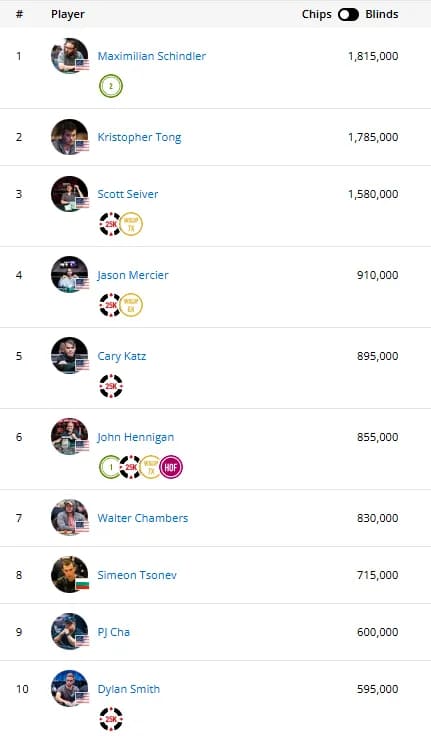Image resolution: width=431 pixels, height=736 pixels.
Task: Click Scott Seiver's gold WSOP bracelet badge
Action: tap(131, 224)
